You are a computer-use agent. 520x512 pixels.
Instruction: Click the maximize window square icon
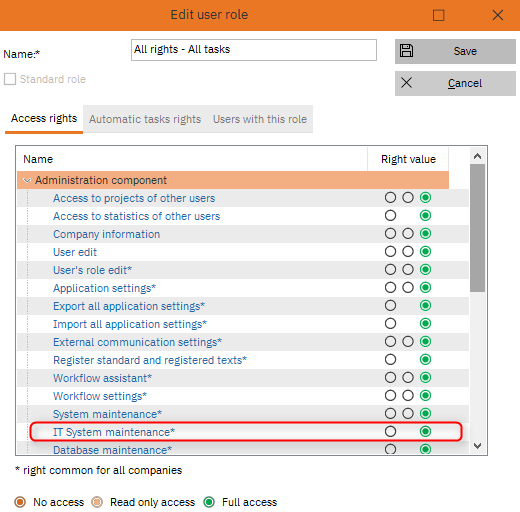point(438,15)
